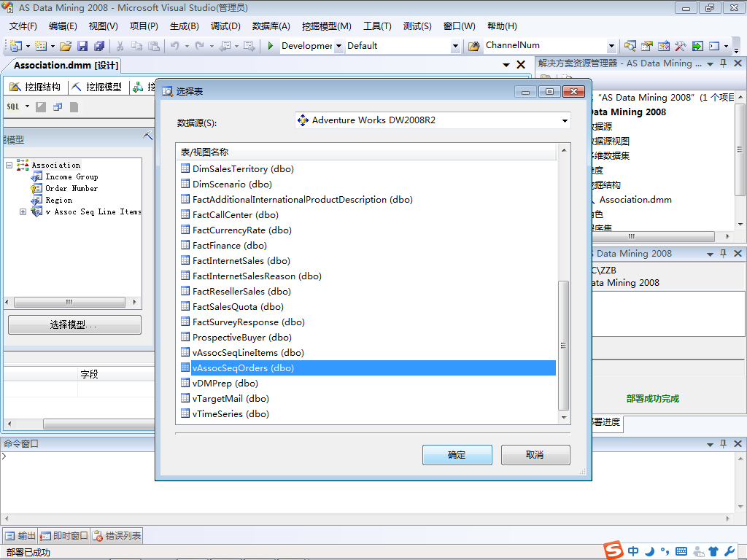Click the Add New Item toolbar icon

(41, 46)
